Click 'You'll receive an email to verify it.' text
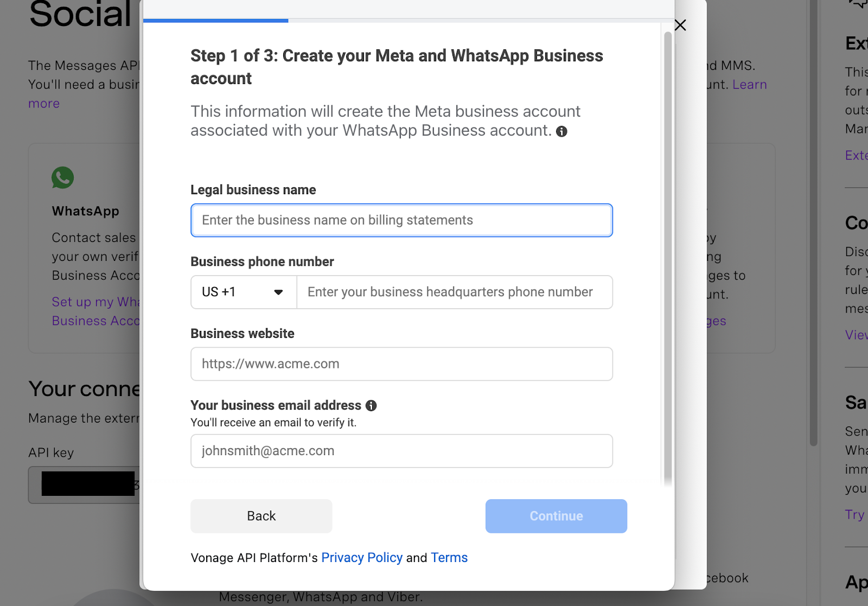868x606 pixels. point(273,423)
